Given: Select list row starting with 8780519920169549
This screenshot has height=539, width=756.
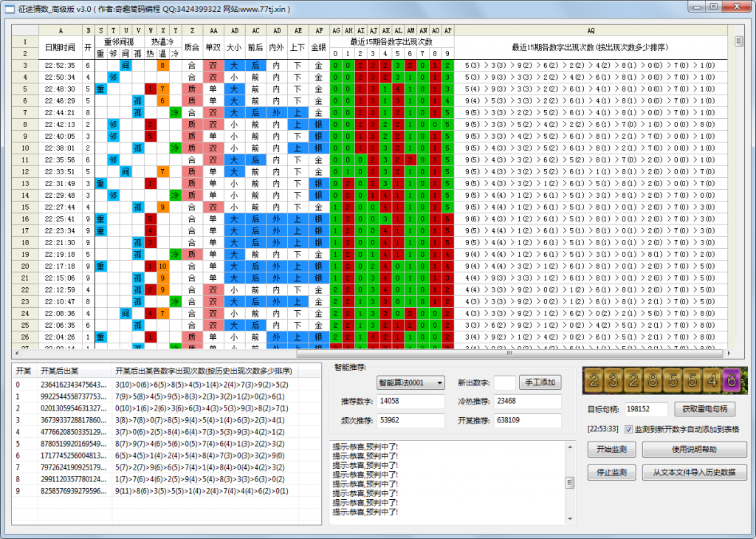Looking at the screenshot, I should (166, 444).
